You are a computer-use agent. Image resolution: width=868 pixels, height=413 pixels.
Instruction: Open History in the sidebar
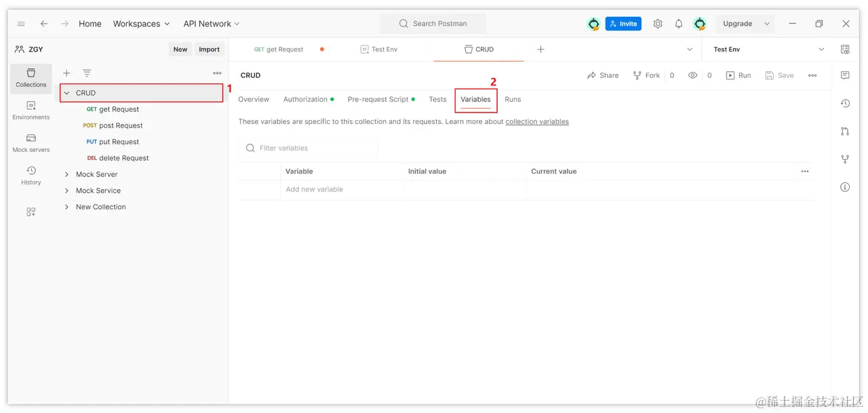(31, 176)
